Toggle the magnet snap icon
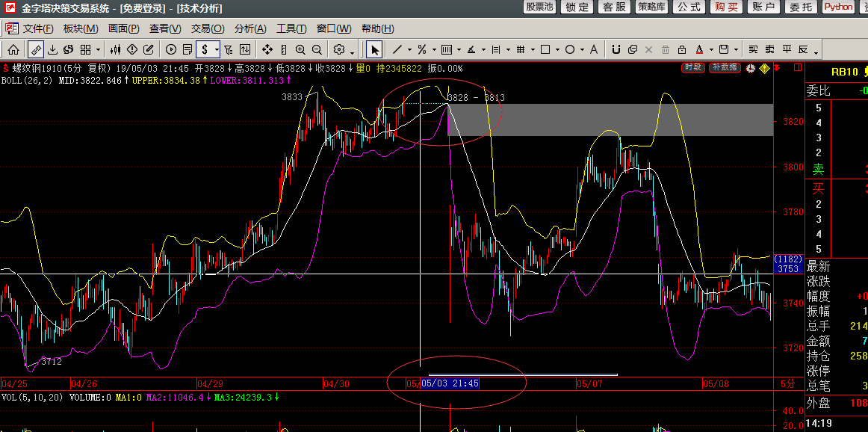Viewport: 868px width, 432px height. click(x=616, y=50)
